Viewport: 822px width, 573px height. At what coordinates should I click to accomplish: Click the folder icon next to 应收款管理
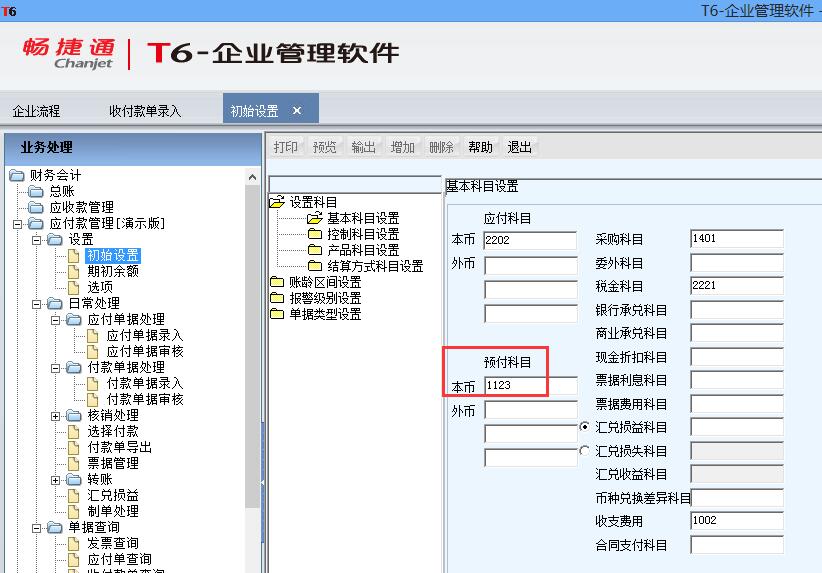tap(36, 208)
